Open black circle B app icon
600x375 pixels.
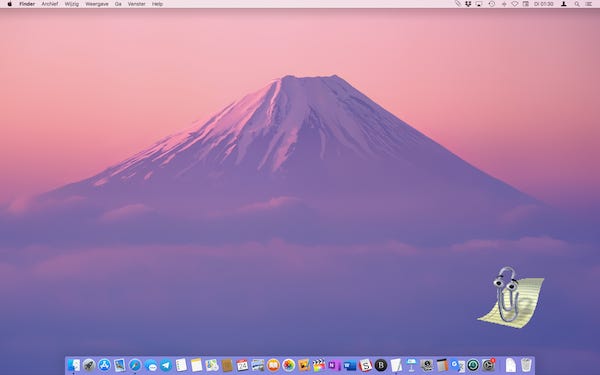381,365
